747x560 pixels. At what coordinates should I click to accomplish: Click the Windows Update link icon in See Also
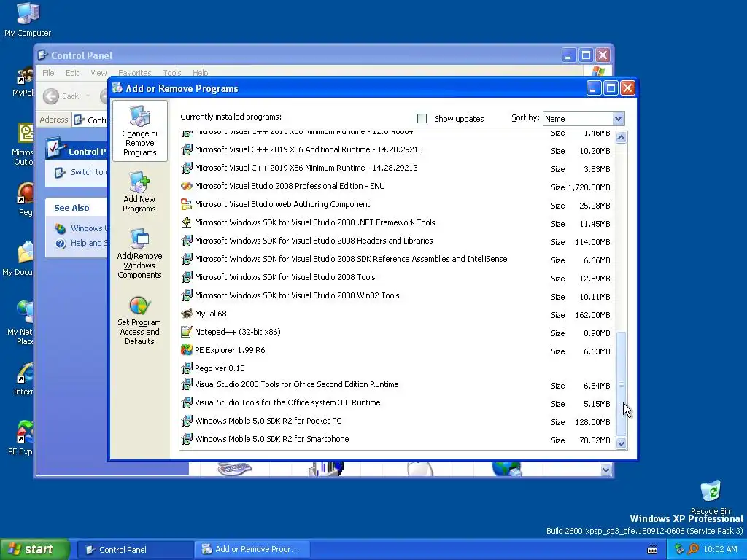(x=61, y=228)
